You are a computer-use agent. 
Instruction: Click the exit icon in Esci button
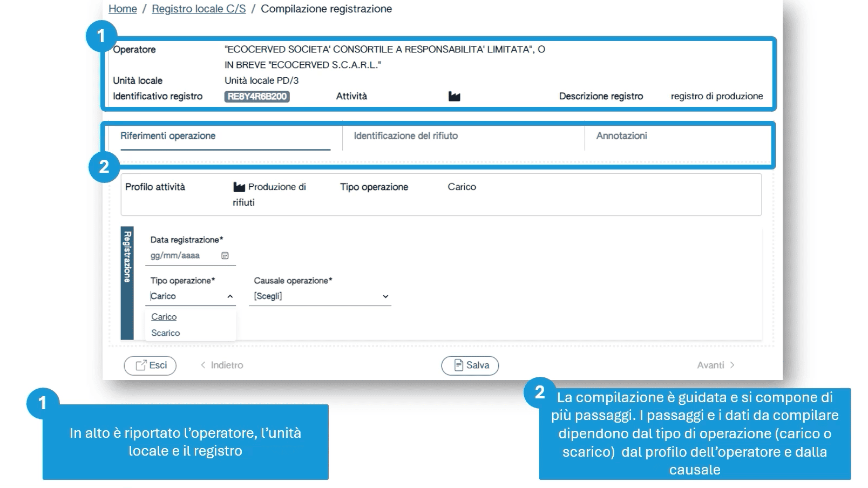pos(141,365)
